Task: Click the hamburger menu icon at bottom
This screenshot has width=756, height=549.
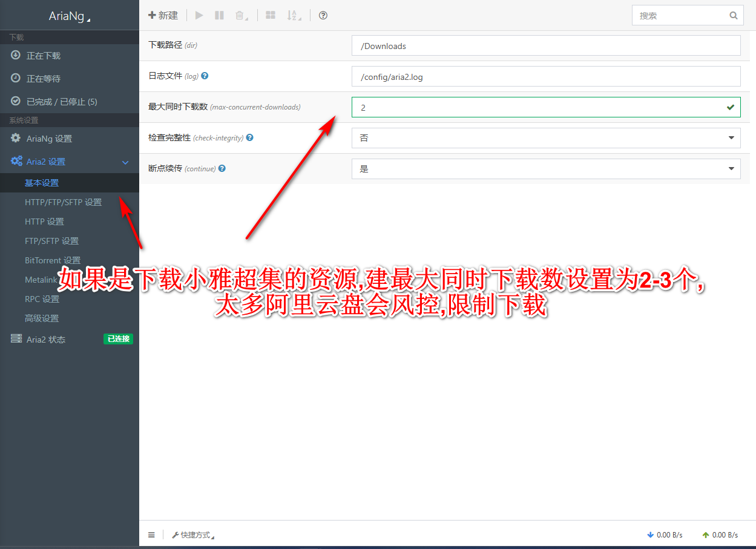Action: 151,534
